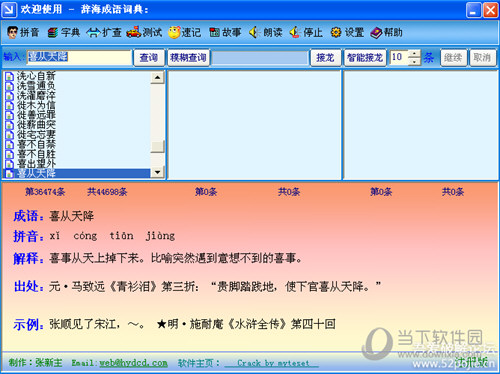Click the 解释 explanation text

click(x=175, y=258)
